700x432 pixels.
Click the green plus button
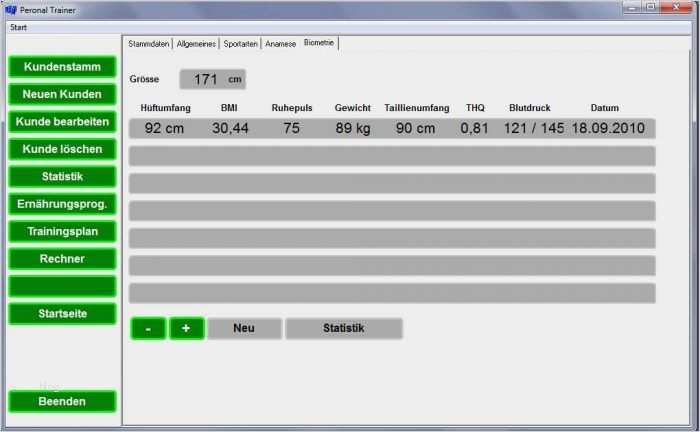point(187,329)
